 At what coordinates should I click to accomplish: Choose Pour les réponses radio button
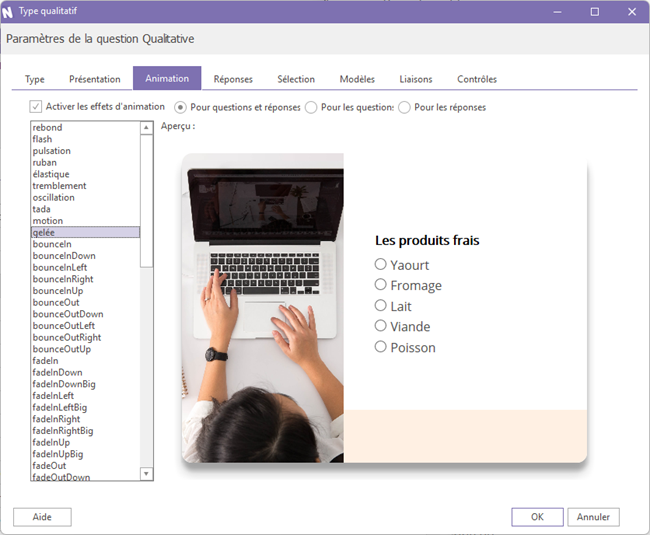[404, 107]
